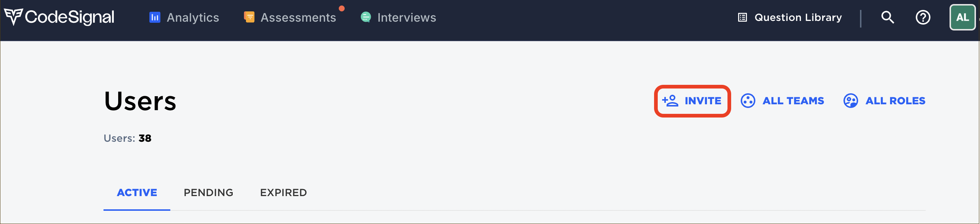This screenshot has width=980, height=224.
Task: Filter by ALL TEAMS
Action: [x=793, y=101]
